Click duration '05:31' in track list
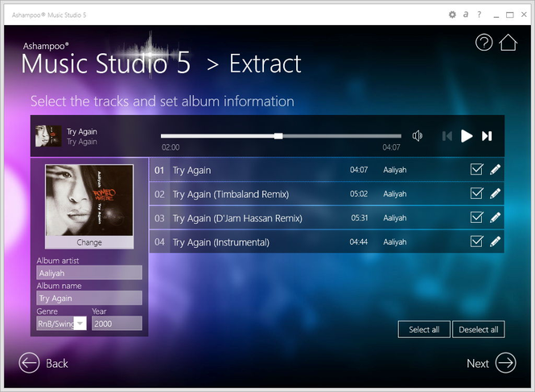Image resolution: width=535 pixels, height=392 pixels. (x=360, y=217)
